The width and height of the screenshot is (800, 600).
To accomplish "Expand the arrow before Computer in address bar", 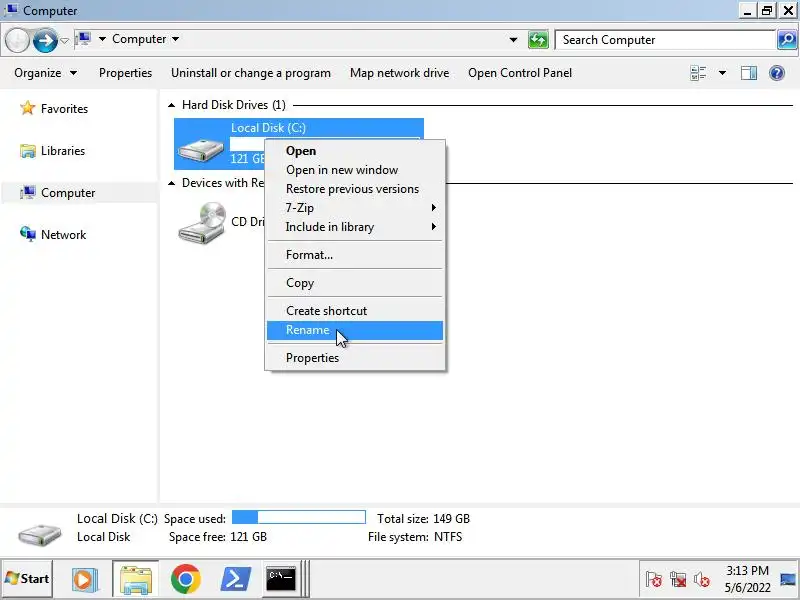I will coord(102,39).
